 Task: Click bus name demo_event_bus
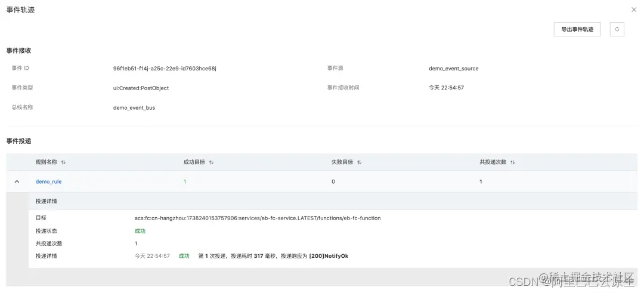tap(134, 107)
